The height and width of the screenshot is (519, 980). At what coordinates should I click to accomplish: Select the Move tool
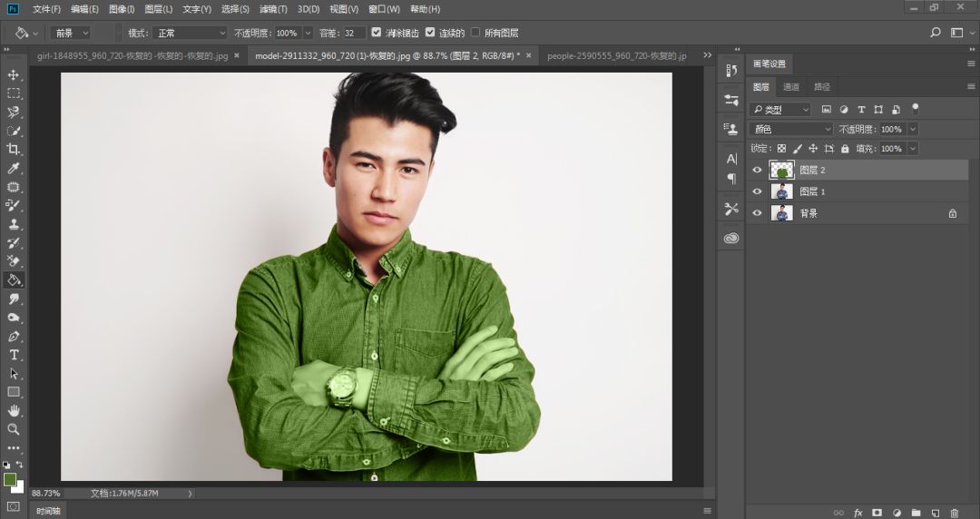pos(14,74)
